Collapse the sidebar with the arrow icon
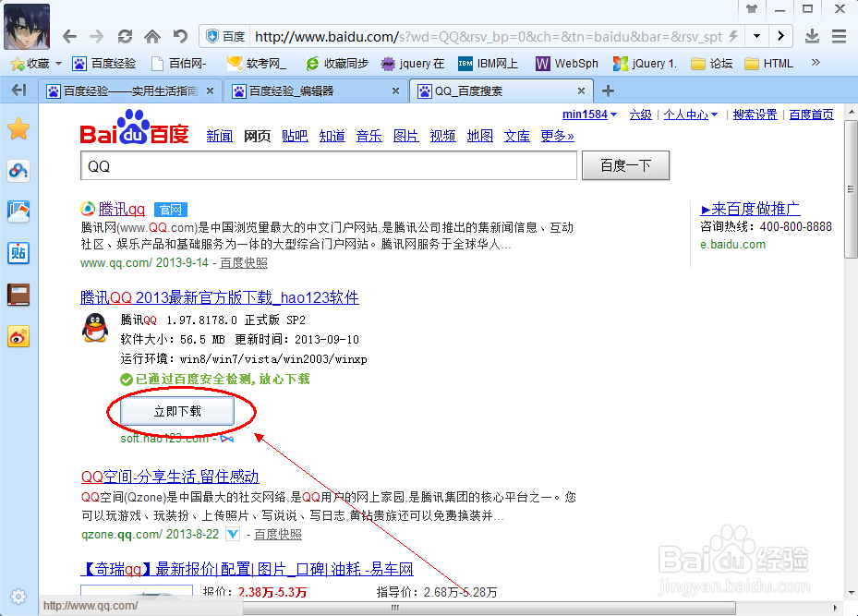 (x=18, y=91)
